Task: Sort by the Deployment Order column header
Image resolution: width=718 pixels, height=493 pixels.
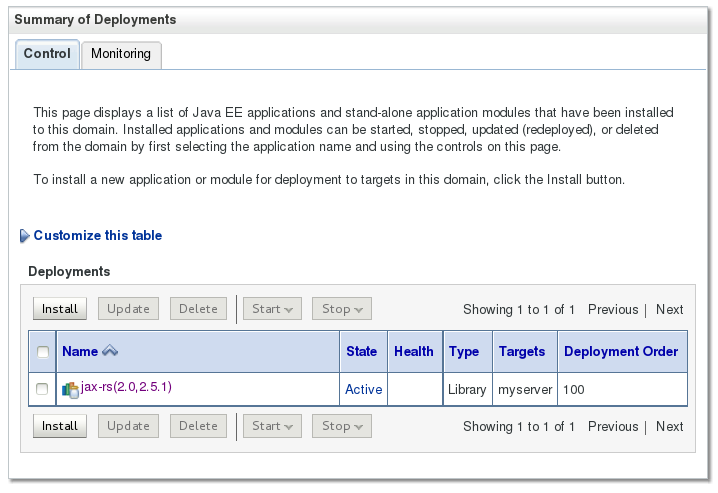Action: [621, 351]
